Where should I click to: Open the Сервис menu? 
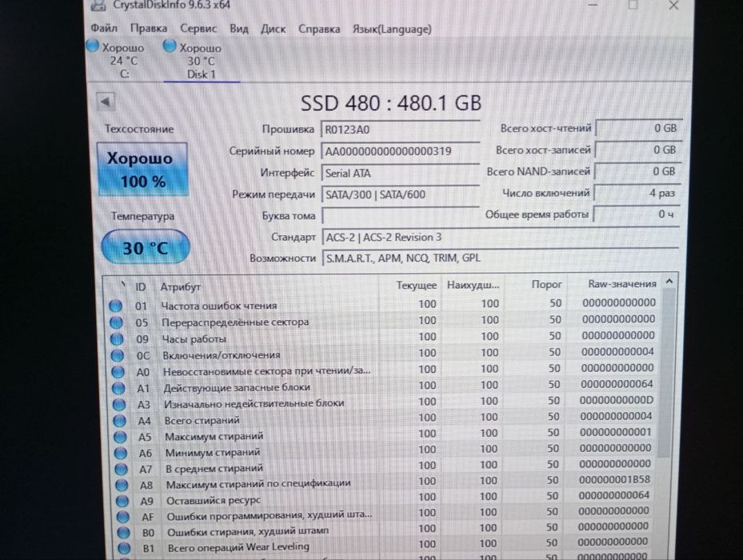click(x=198, y=29)
